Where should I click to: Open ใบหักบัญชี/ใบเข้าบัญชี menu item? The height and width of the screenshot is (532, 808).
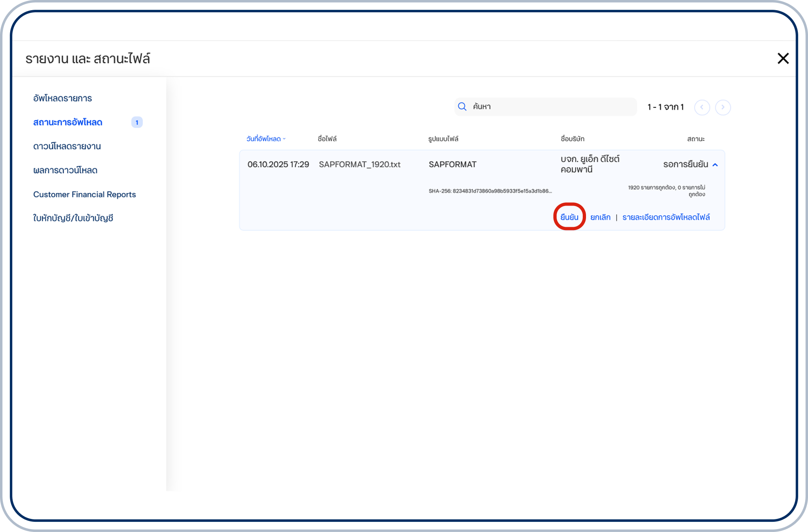tap(73, 218)
